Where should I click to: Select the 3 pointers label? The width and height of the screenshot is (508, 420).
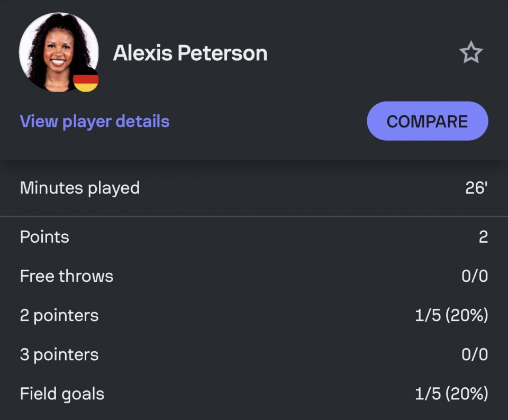59,355
